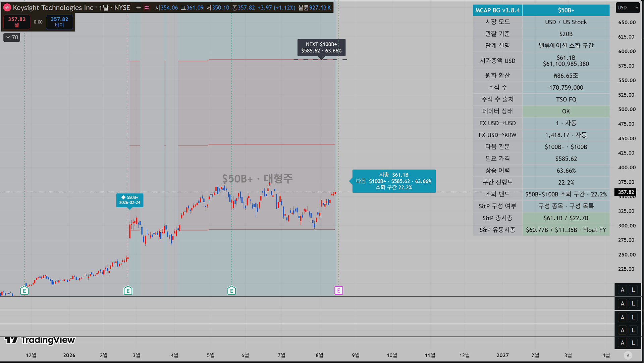This screenshot has height=363, width=644.
Task: Click the Keysight Technologies red logo icon
Action: [x=7, y=7]
